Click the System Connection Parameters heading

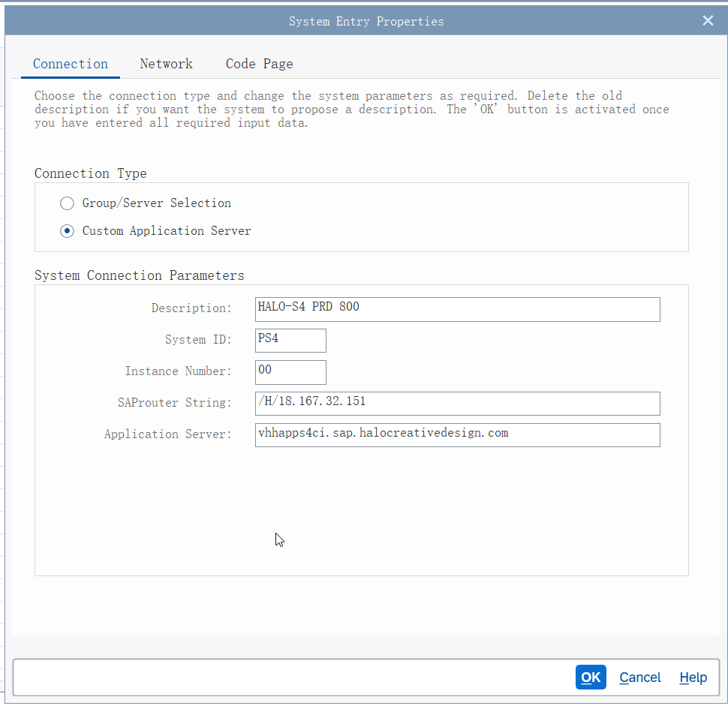click(140, 275)
